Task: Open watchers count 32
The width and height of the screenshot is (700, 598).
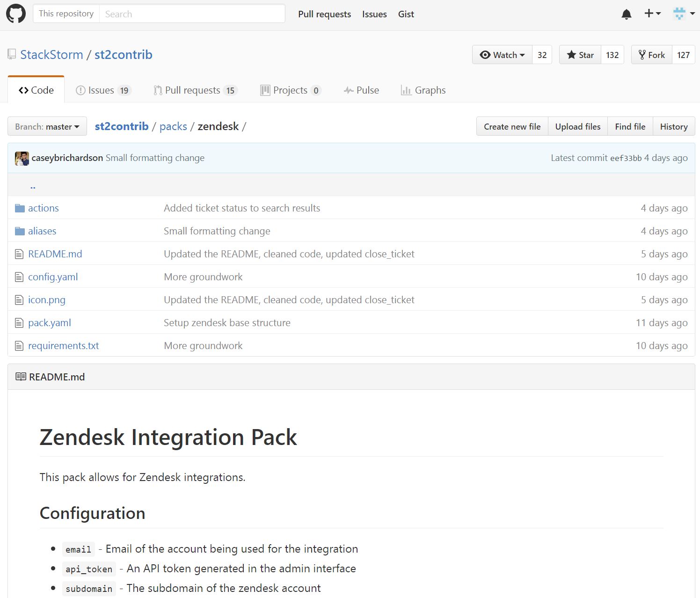Action: [x=542, y=55]
